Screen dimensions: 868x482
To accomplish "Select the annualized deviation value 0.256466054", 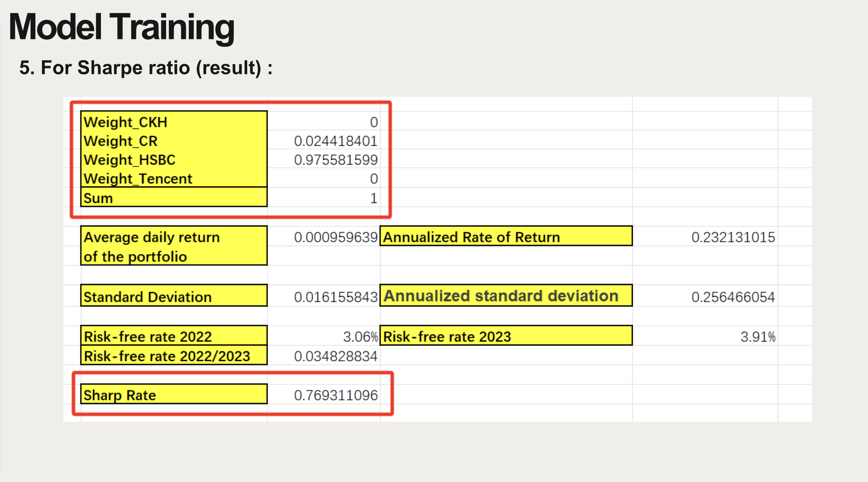I will pyautogui.click(x=733, y=297).
